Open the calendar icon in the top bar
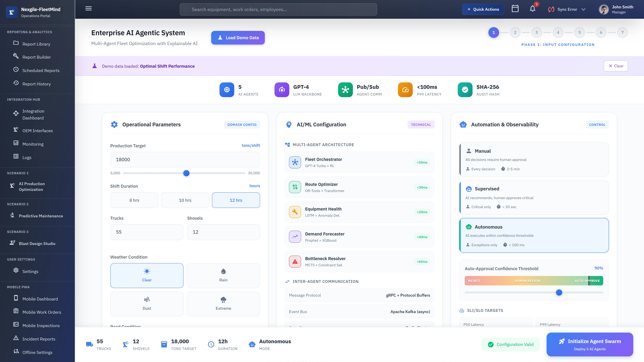644x362 pixels. coord(515,9)
